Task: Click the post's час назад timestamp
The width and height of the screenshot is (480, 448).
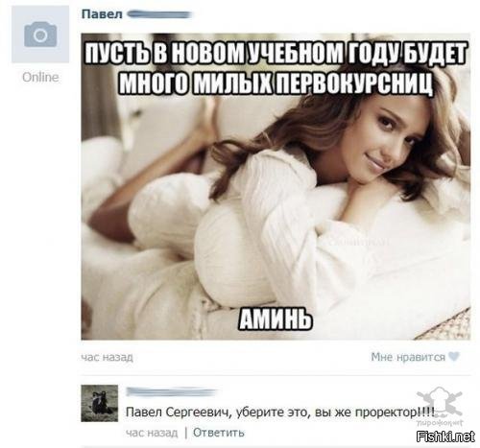Action: point(108,357)
